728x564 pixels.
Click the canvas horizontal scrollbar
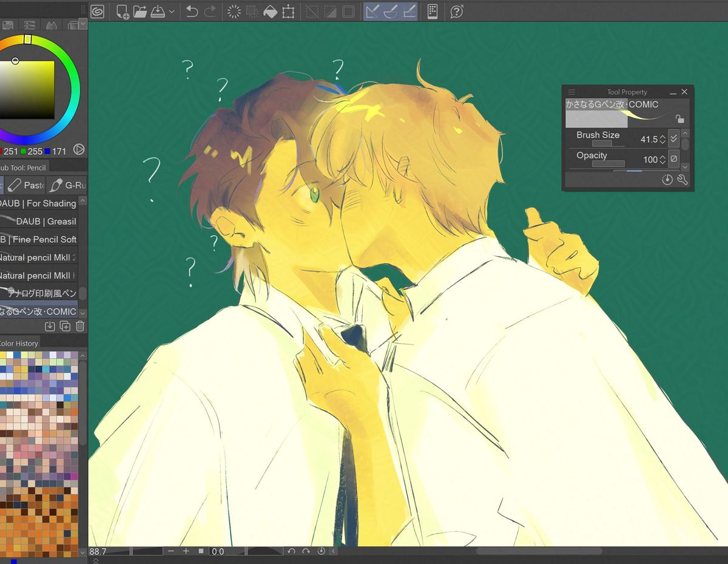[x=539, y=551]
